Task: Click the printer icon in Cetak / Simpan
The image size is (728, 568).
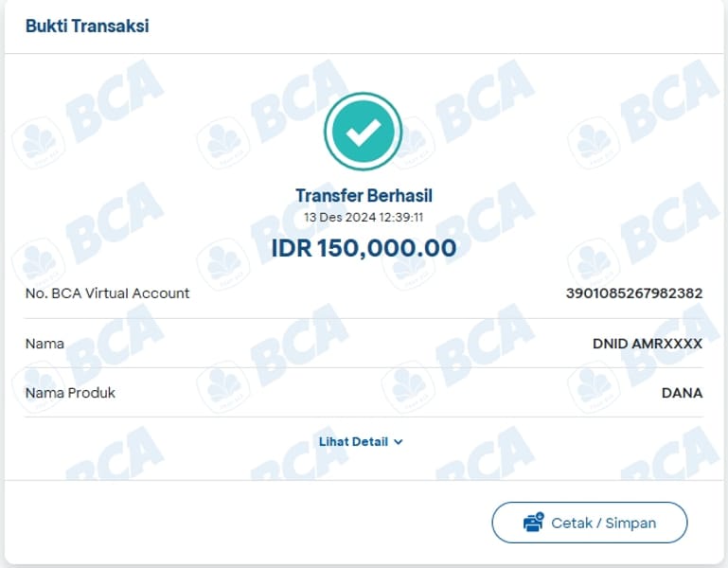Action: [x=533, y=523]
